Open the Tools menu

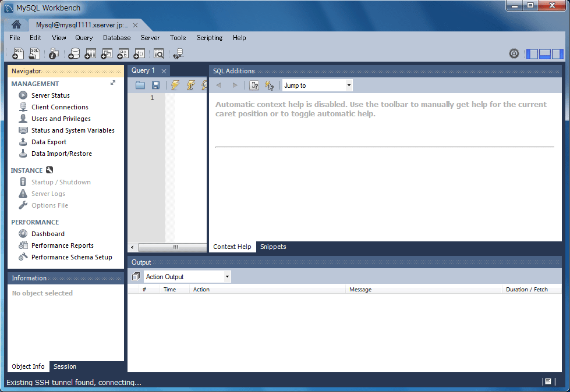pyautogui.click(x=178, y=38)
